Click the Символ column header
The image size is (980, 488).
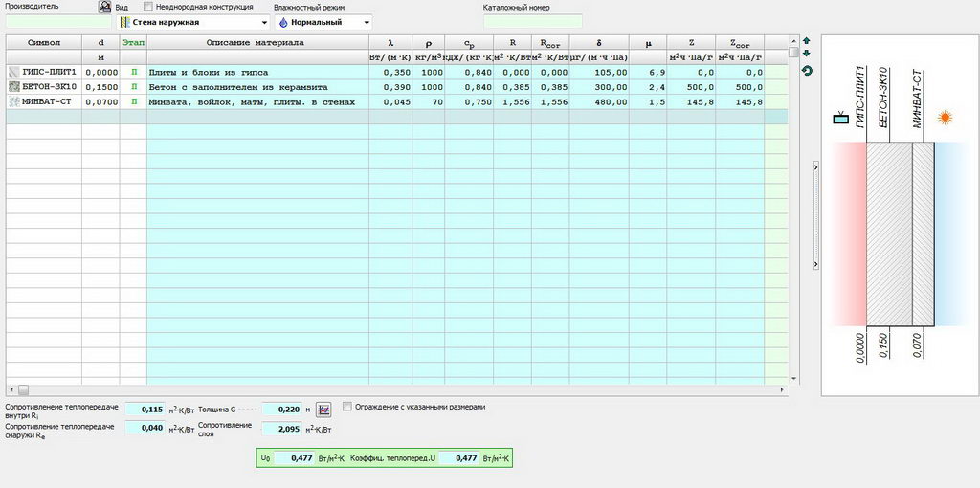click(x=44, y=43)
